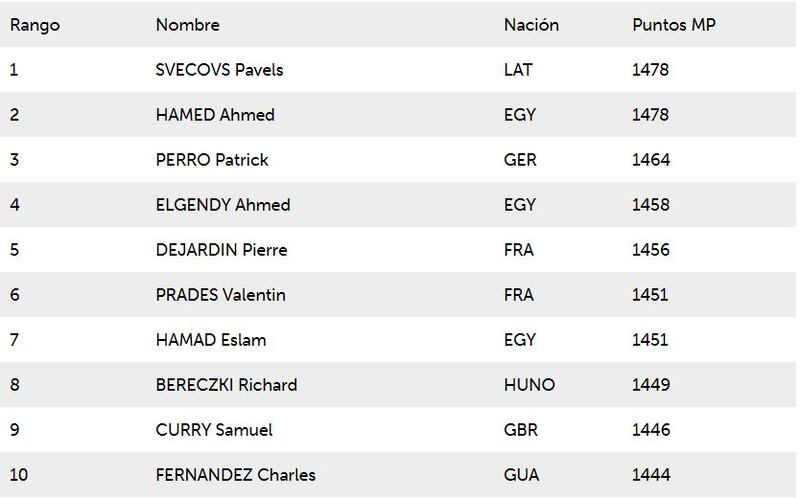Select athlete name HAMED Ahmed
The width and height of the screenshot is (800, 498).
point(215,115)
